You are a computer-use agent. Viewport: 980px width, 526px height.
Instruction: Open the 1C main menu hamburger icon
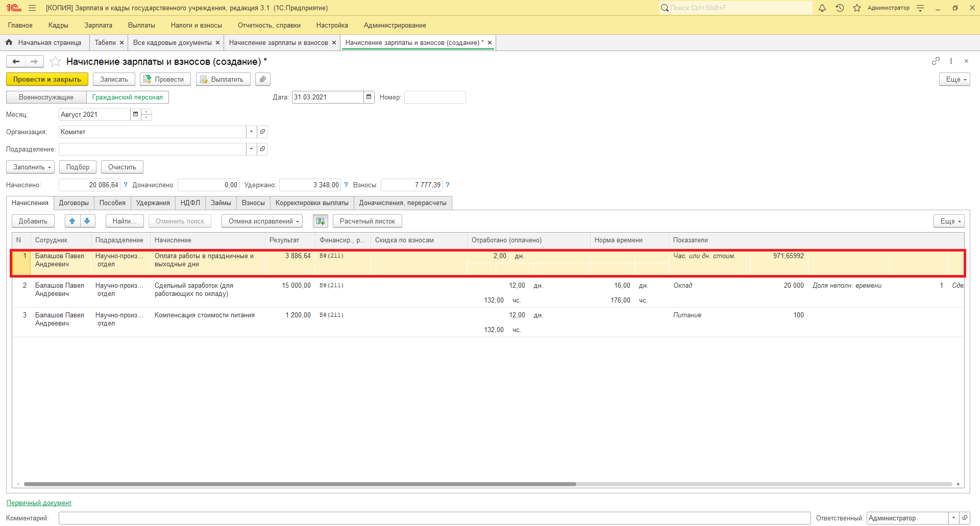(x=32, y=8)
